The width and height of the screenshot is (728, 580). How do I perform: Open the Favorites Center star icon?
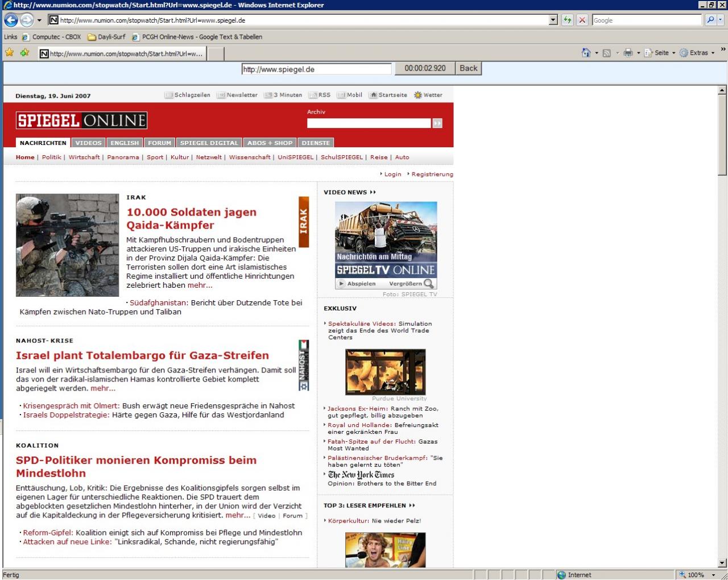[10, 53]
